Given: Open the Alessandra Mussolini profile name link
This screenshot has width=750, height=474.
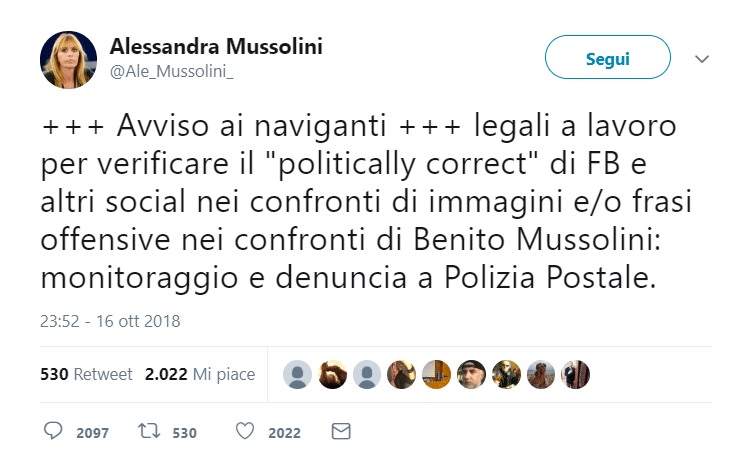Looking at the screenshot, I should [x=215, y=47].
